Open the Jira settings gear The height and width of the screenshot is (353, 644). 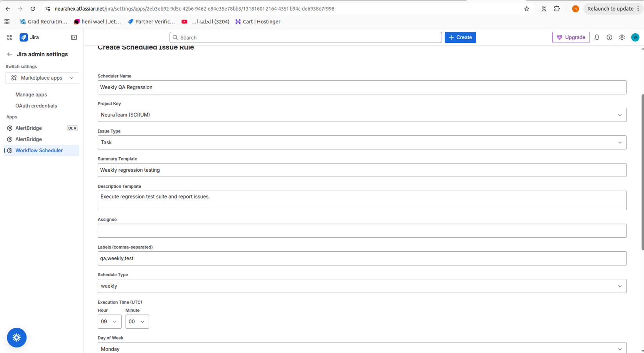pos(622,37)
